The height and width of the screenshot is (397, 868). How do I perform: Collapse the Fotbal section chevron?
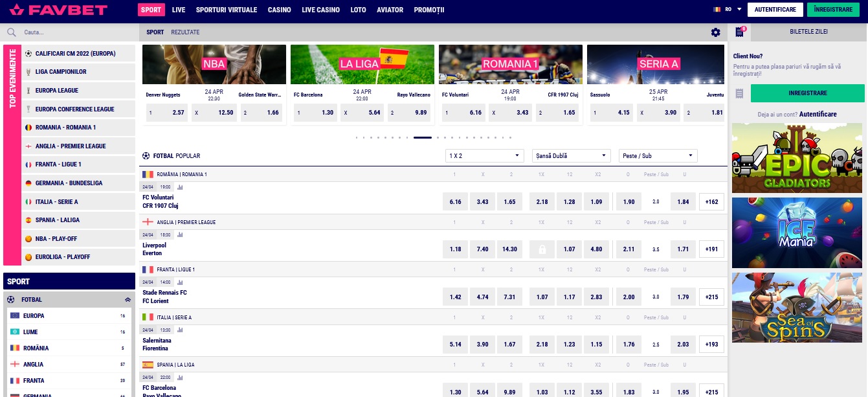(x=128, y=300)
